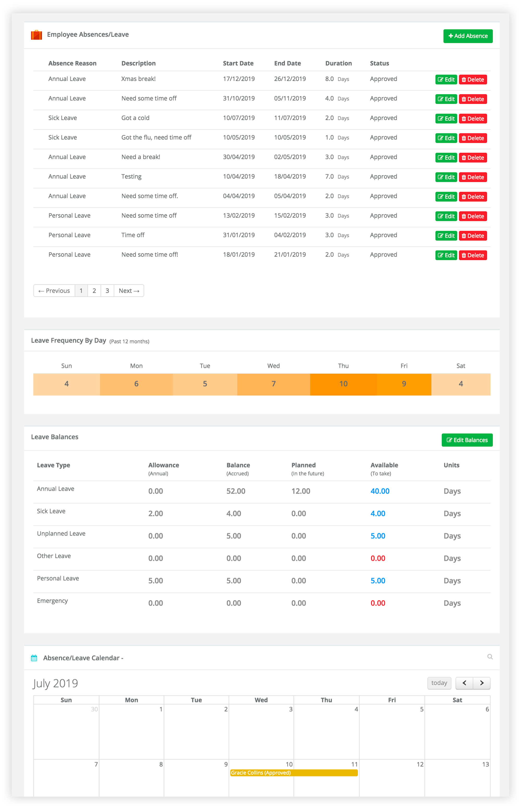Open Edit Balances for leave types
Screen dimensions: 521x812
(467, 440)
